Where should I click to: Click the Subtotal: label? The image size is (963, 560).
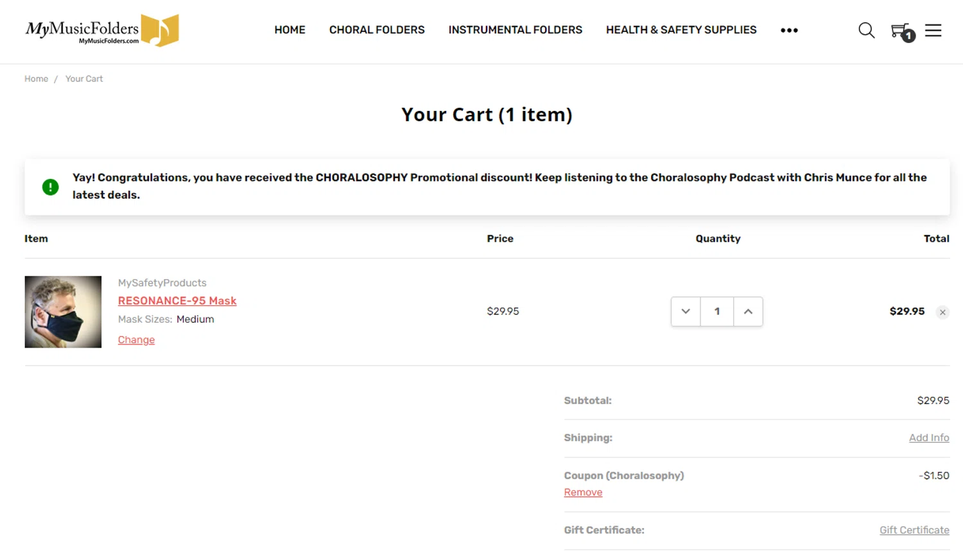click(587, 401)
